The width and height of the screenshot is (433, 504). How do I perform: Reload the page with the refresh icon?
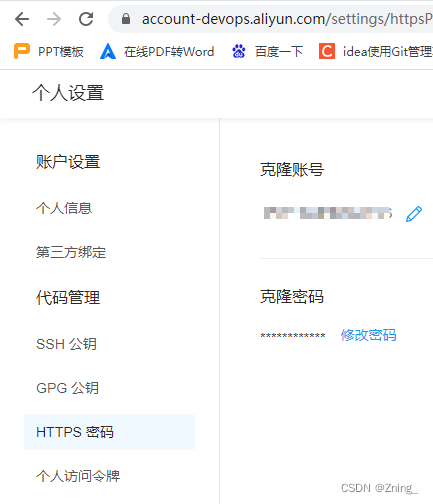[86, 19]
